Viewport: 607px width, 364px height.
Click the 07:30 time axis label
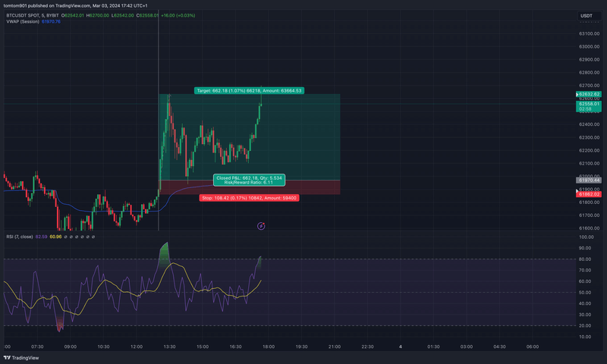[x=37, y=347]
